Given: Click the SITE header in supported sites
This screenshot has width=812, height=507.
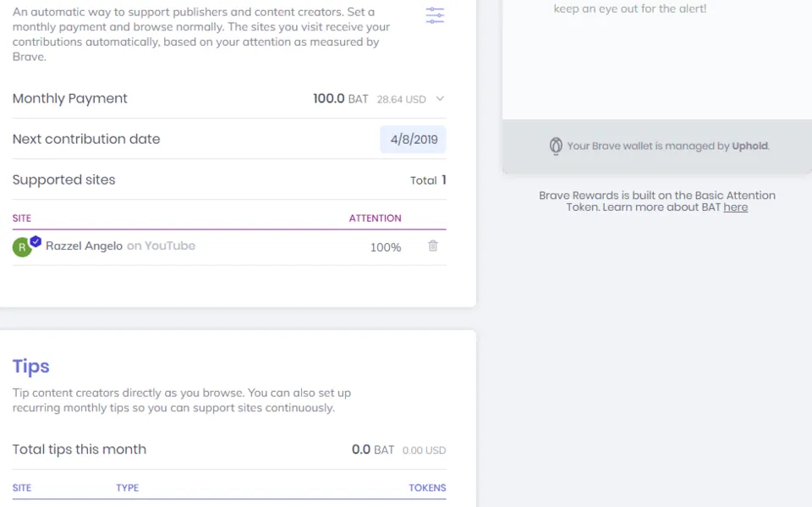Looking at the screenshot, I should (22, 218).
